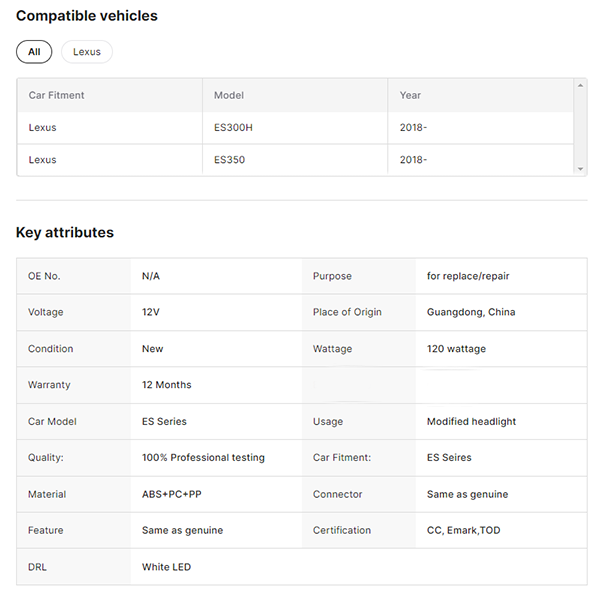Click the CC, Emark,TOD certification value
This screenshot has height=600, width=600.
[463, 530]
